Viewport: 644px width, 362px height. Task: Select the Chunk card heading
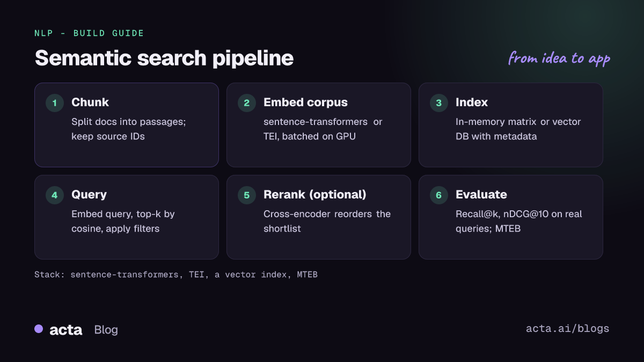90,102
